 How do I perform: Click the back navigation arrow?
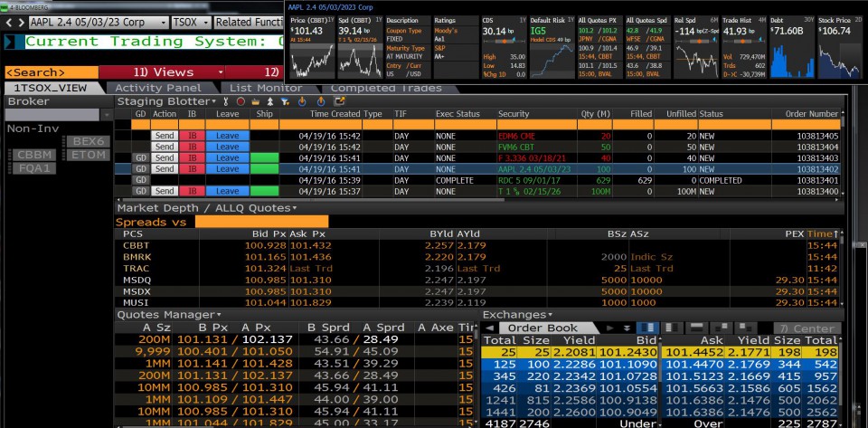tap(8, 21)
